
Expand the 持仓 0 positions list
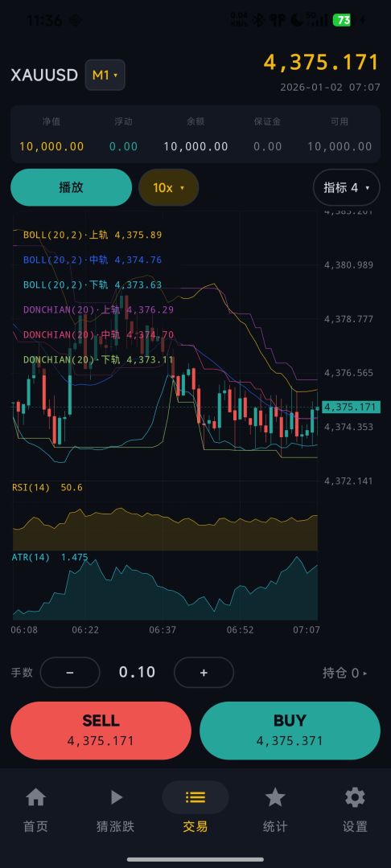click(x=345, y=674)
